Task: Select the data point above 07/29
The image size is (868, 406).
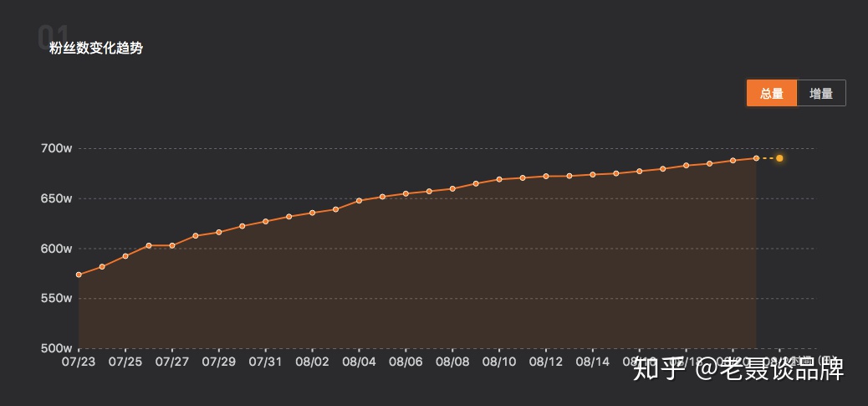Action: tap(218, 232)
